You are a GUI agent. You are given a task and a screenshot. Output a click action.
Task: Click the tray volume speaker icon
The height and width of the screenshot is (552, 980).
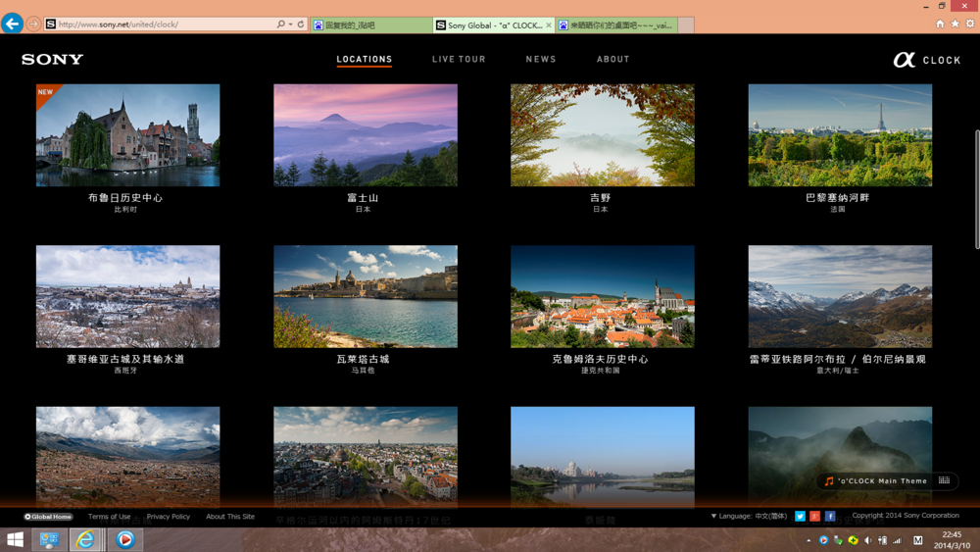[x=867, y=540]
